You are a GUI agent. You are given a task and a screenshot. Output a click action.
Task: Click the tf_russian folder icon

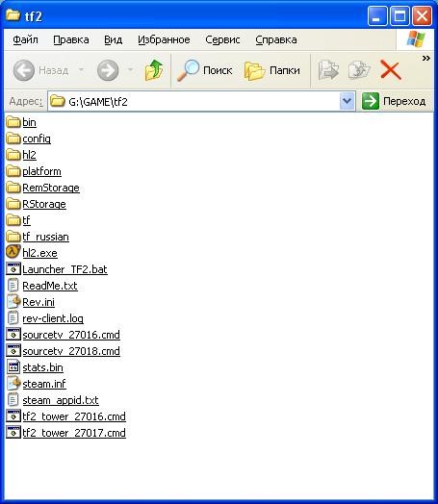pos(13,237)
